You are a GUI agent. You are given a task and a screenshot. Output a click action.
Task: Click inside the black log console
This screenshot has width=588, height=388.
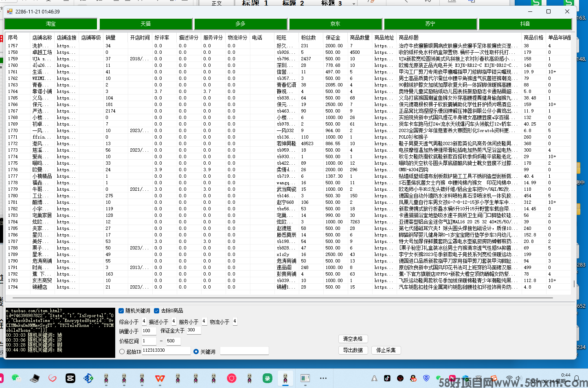(x=60, y=333)
